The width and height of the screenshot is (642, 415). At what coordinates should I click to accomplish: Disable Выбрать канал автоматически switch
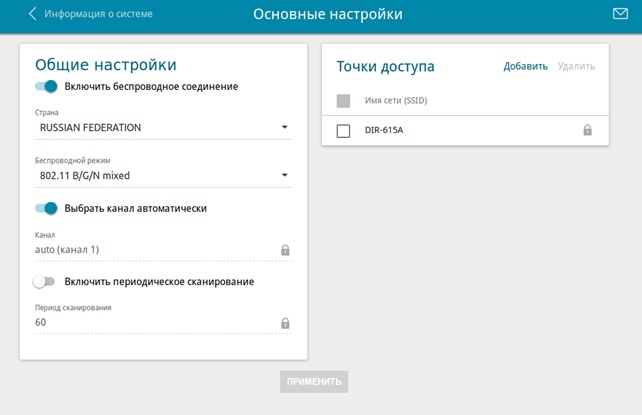click(x=46, y=208)
